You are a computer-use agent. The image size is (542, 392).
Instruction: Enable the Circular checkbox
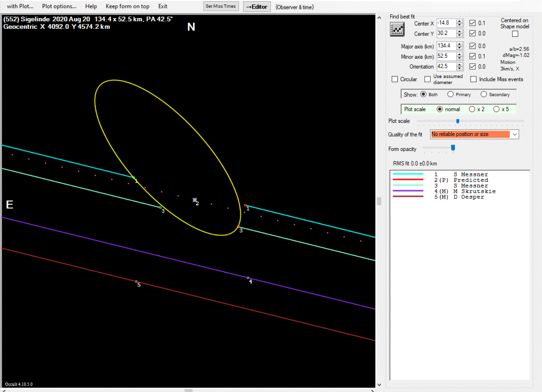[395, 79]
